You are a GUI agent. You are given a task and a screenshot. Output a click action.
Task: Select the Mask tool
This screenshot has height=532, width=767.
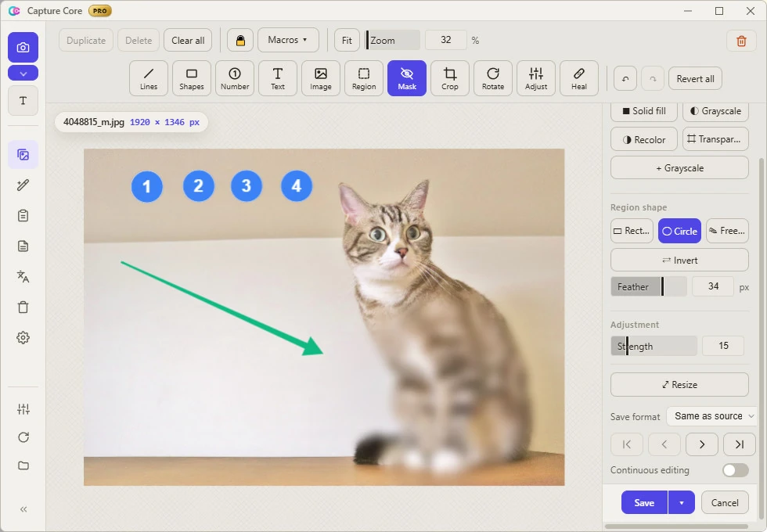click(x=407, y=78)
